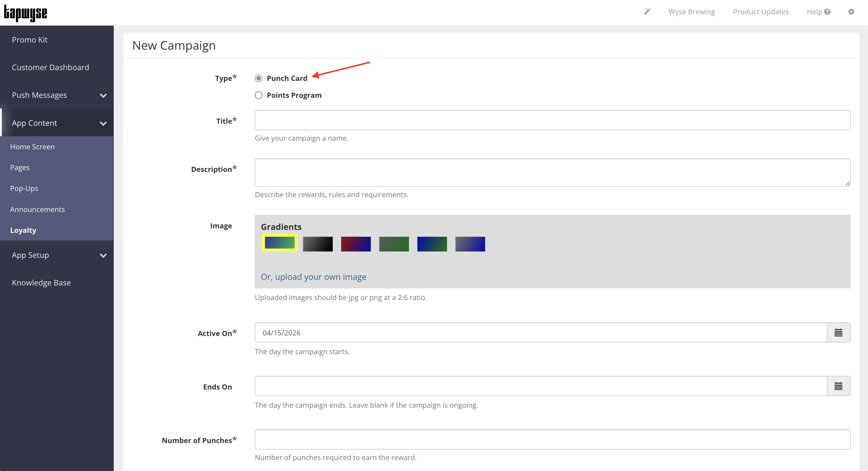The height and width of the screenshot is (471, 868).
Task: Select the Punch Card radio button
Action: pyautogui.click(x=258, y=78)
